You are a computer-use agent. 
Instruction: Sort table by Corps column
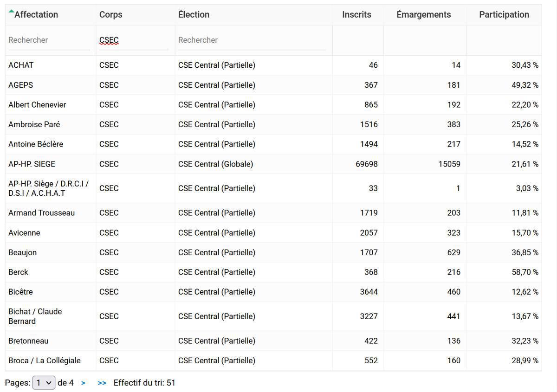(111, 15)
